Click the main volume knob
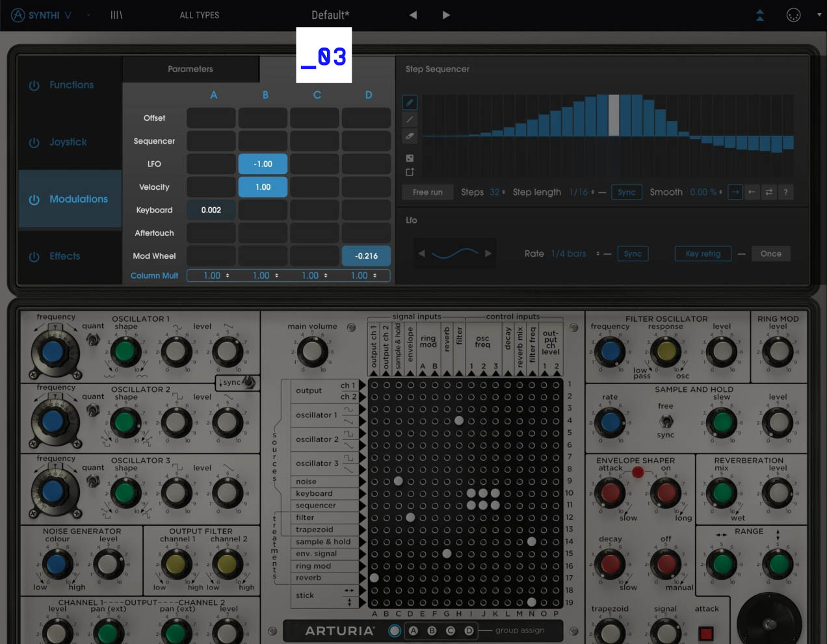Screen dimensions: 827x644 313,352
